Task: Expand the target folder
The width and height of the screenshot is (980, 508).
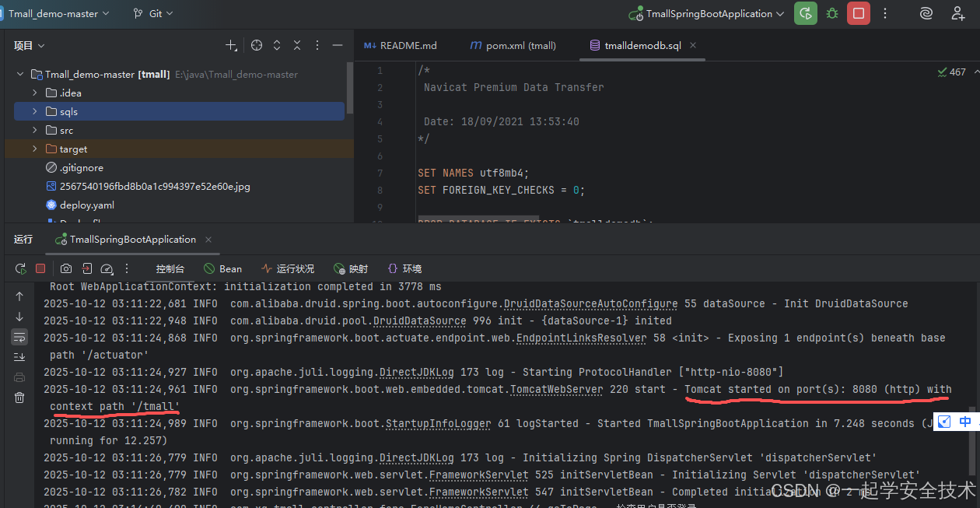Action: pos(34,149)
